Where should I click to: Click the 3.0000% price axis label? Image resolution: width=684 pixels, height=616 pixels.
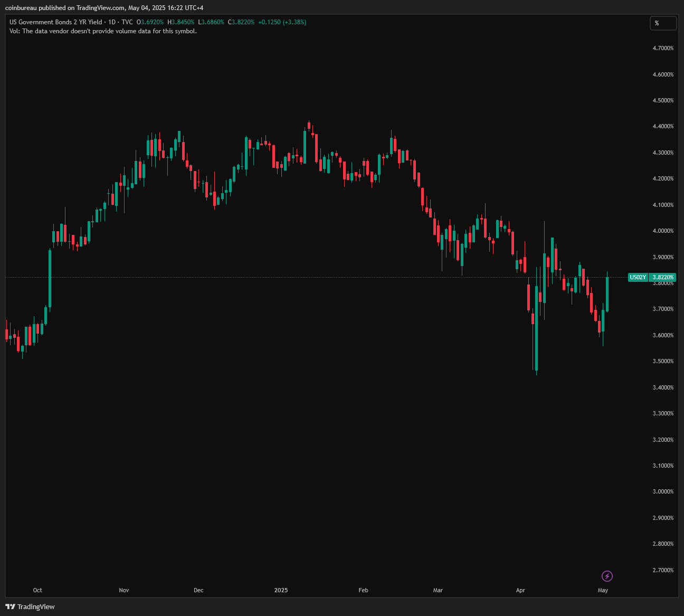(x=663, y=491)
